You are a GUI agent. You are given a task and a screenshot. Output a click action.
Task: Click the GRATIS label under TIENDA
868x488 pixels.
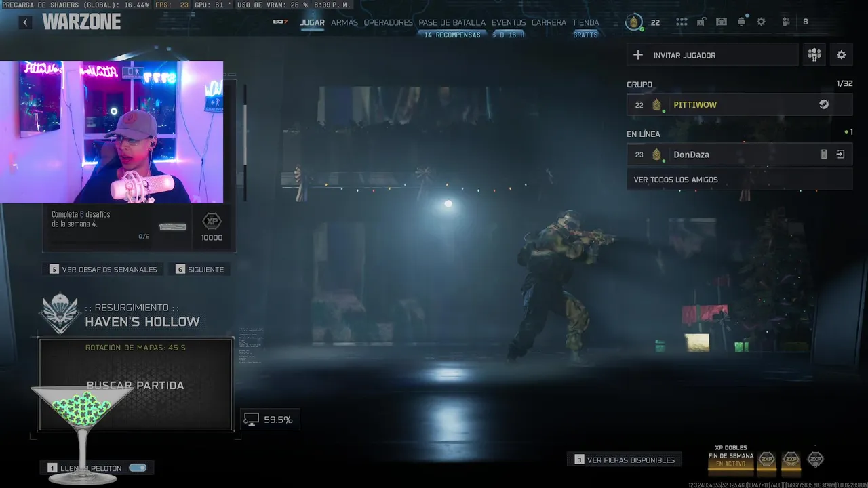coord(586,35)
